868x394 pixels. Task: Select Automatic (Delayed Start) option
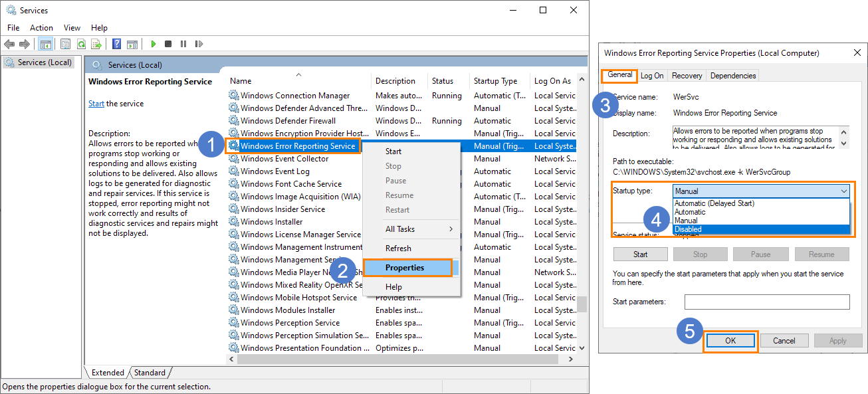click(761, 203)
